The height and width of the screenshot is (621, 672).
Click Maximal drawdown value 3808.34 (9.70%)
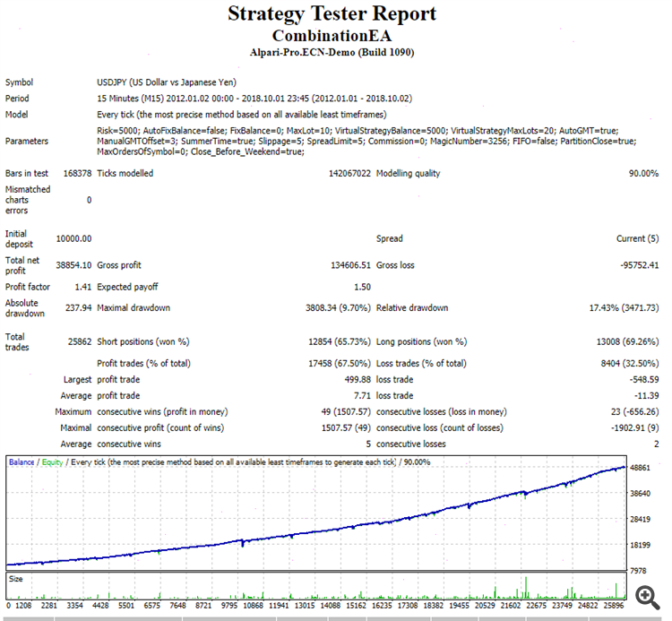tap(338, 307)
